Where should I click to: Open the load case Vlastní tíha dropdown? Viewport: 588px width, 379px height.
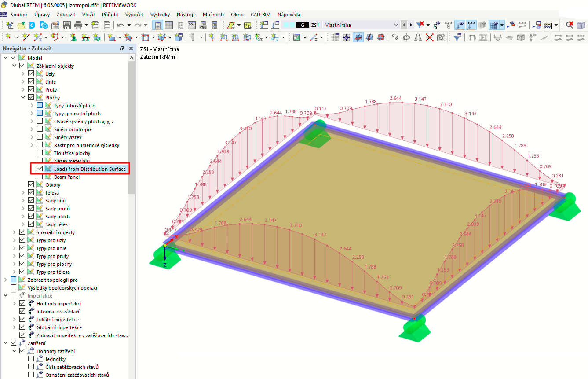[396, 25]
